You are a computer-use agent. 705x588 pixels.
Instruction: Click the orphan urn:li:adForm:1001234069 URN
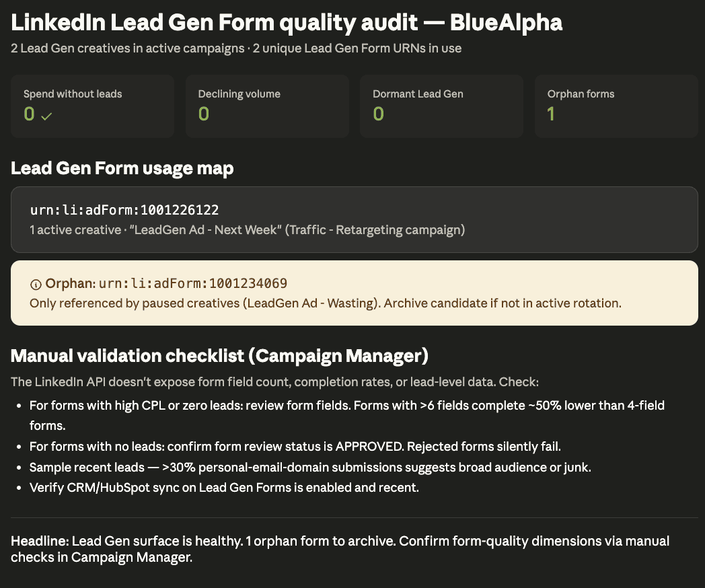click(x=193, y=283)
